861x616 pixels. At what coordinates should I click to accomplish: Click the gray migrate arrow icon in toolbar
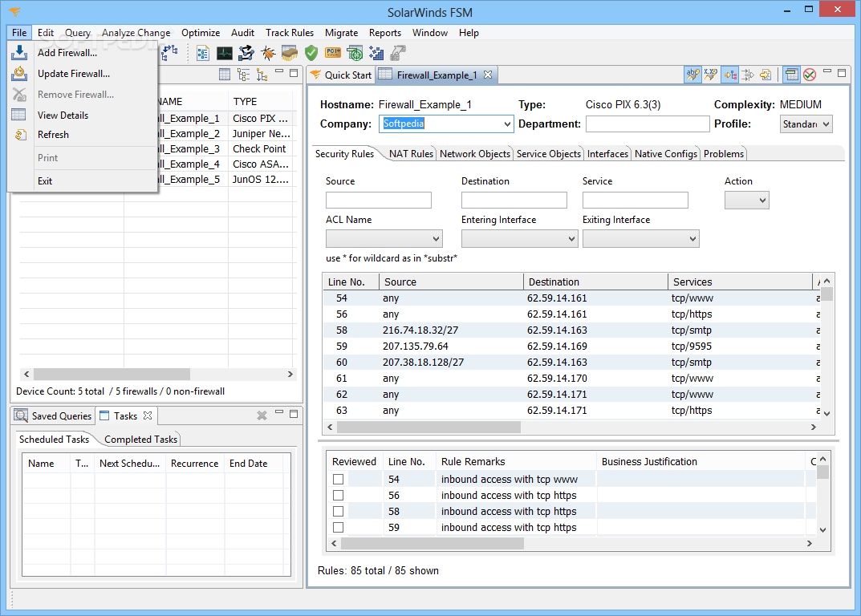point(398,53)
